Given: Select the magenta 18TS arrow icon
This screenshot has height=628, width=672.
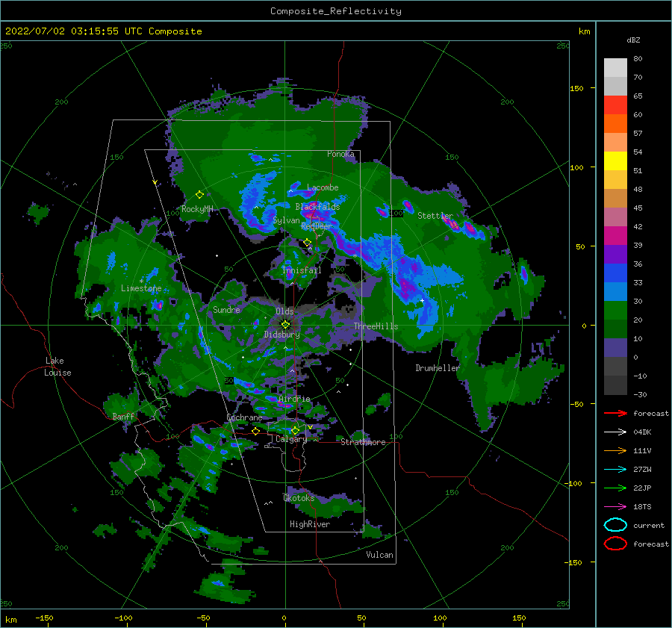Looking at the screenshot, I should point(615,506).
